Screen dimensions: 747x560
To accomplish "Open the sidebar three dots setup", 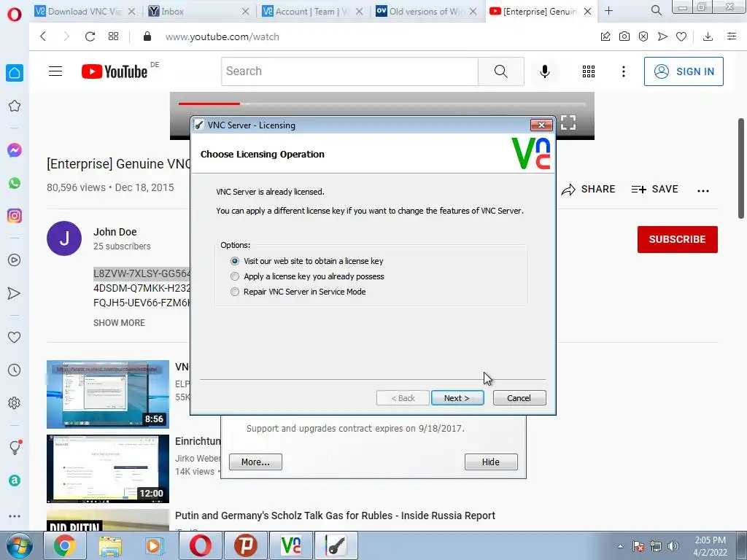I will click(15, 516).
